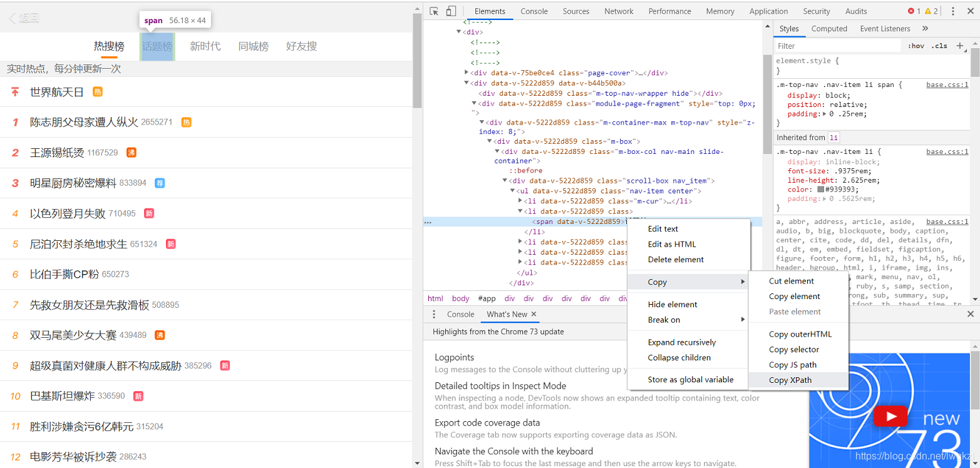Viewport: 980px width, 468px height.
Task: Open the Performance tab
Action: point(669,11)
